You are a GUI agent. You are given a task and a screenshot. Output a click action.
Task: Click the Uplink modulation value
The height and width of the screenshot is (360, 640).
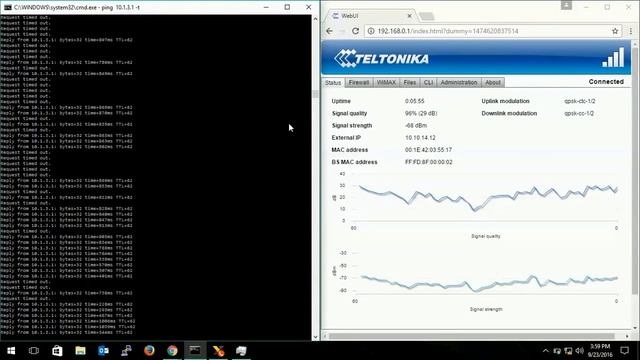point(580,101)
